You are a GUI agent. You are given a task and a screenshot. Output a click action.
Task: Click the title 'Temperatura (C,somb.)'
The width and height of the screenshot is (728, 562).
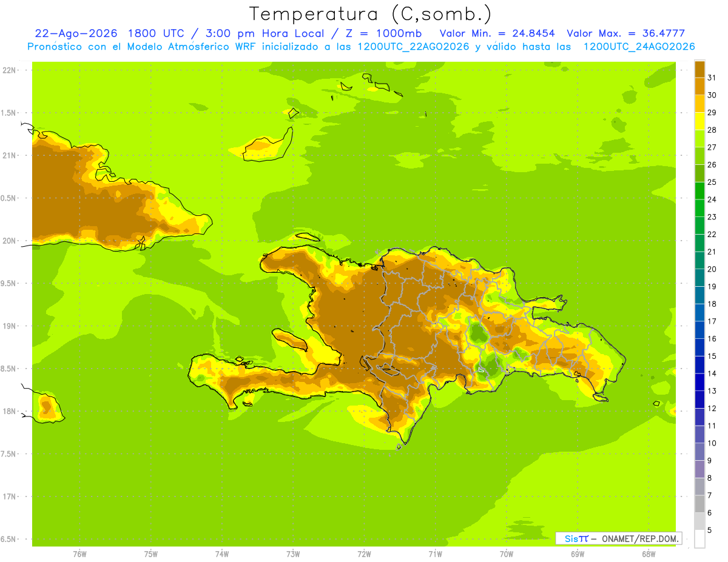370,14
